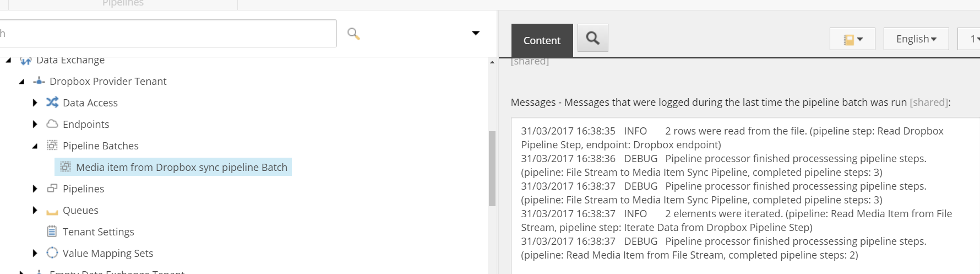Click the Tenant Settings document icon

coord(52,232)
